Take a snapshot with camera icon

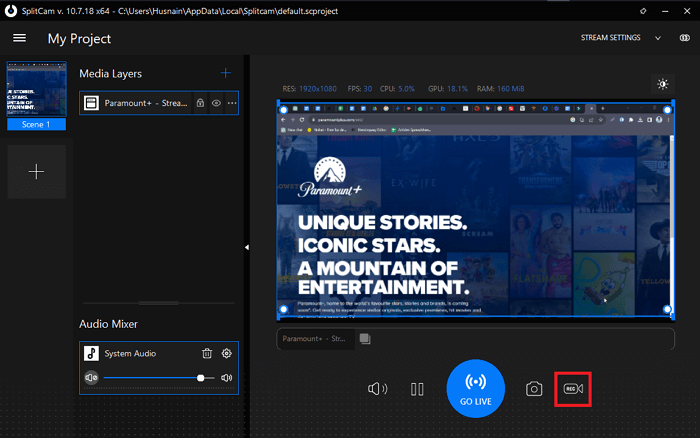coord(534,389)
